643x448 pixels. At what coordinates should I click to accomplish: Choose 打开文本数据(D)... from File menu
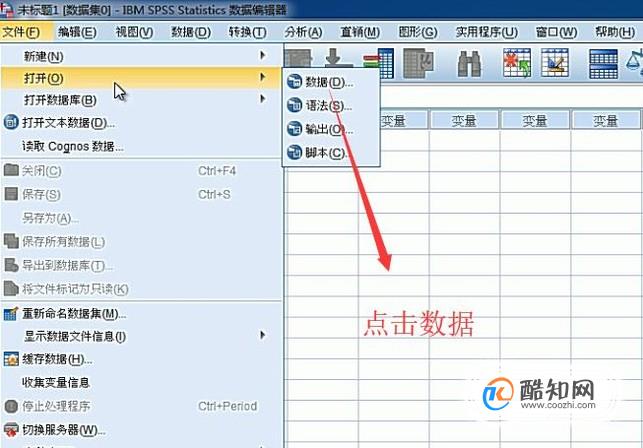141,123
